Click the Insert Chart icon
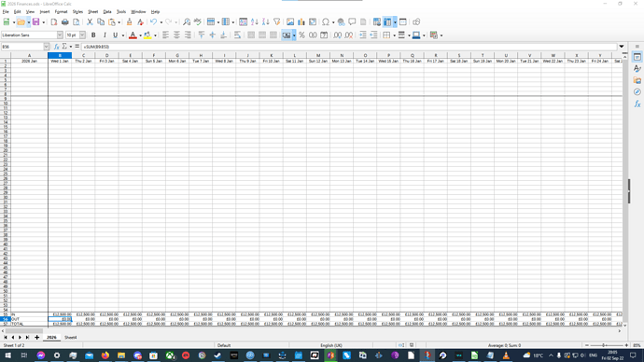 point(301,21)
